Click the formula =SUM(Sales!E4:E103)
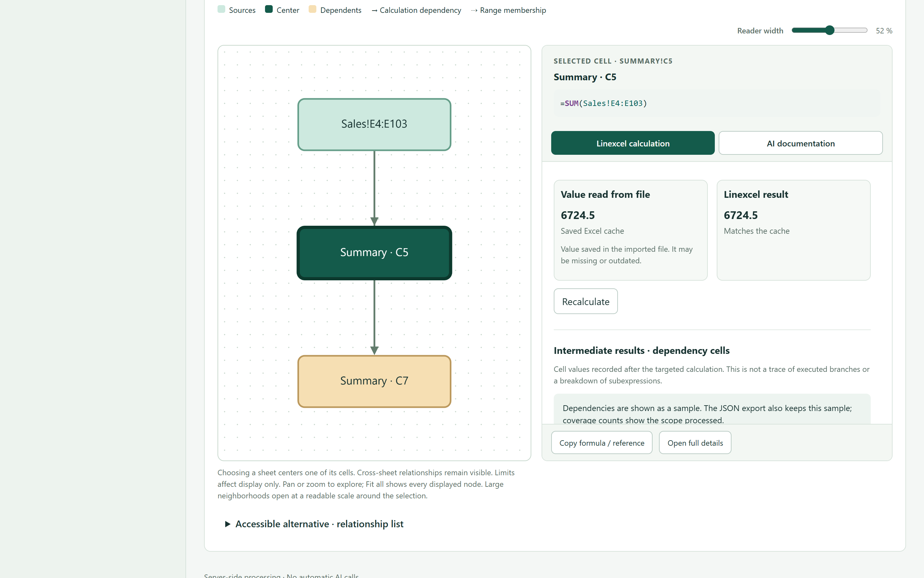This screenshot has width=924, height=578. (x=603, y=103)
